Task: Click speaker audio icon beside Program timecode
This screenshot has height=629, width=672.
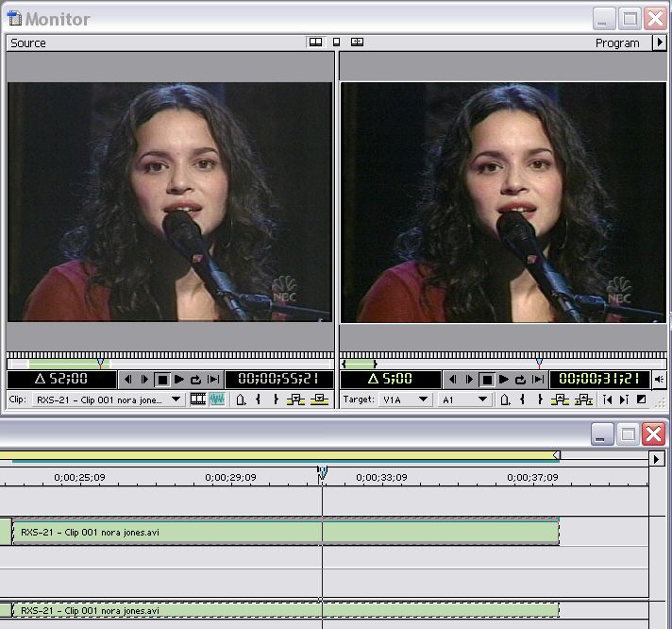Action: tap(659, 380)
